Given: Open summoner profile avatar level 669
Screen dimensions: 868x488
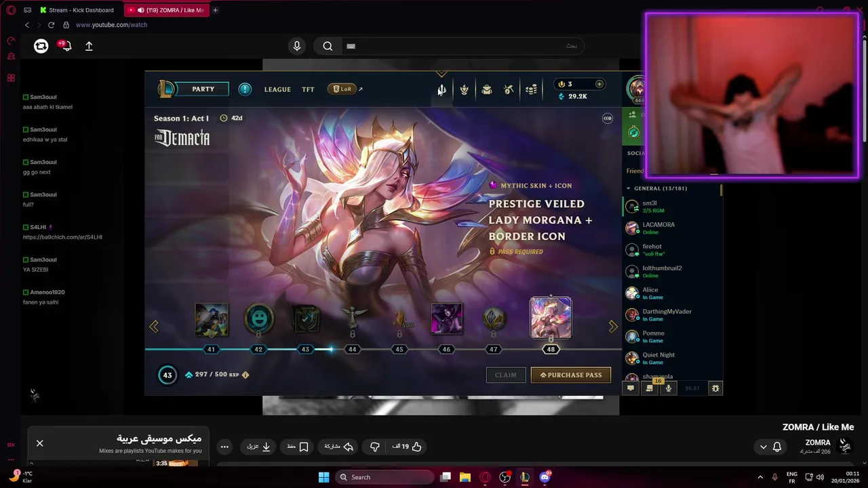Looking at the screenshot, I should pos(635,89).
